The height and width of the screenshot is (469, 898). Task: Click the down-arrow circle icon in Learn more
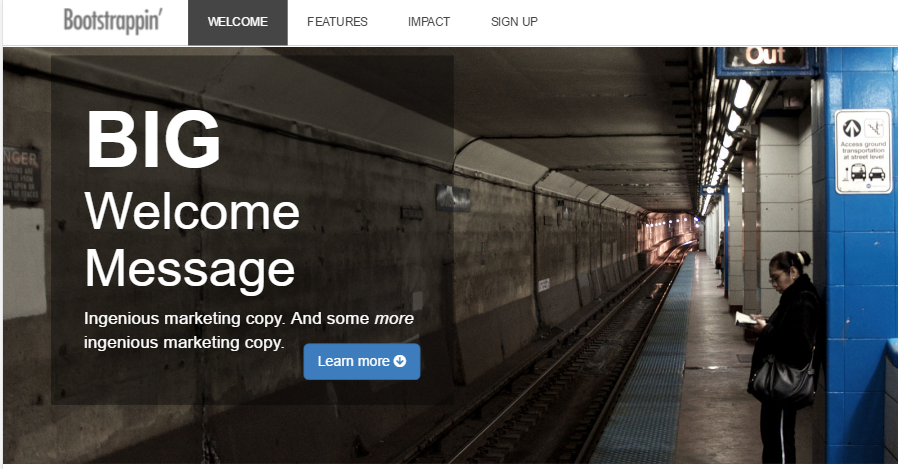point(400,361)
